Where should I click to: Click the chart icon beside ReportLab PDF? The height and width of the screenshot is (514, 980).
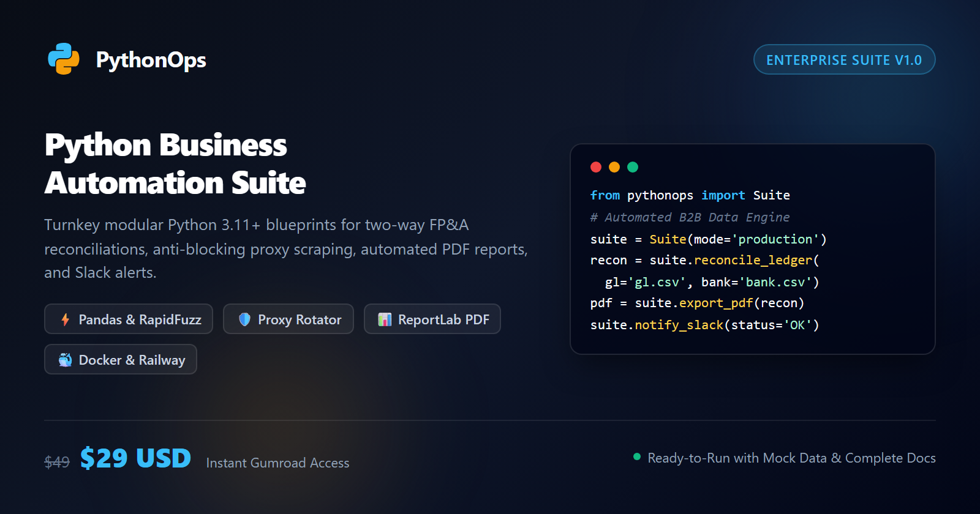point(385,319)
